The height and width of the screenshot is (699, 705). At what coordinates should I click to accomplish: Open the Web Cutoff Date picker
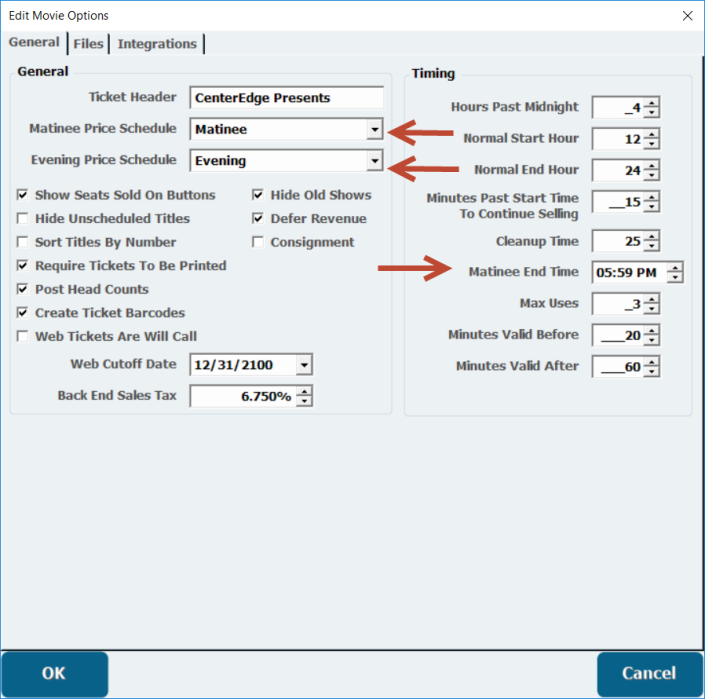pos(304,365)
